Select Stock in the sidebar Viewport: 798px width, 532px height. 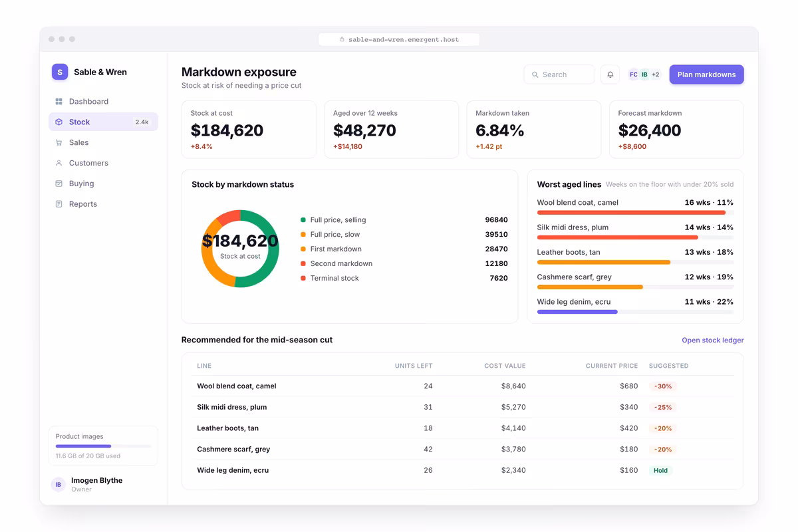[103, 122]
